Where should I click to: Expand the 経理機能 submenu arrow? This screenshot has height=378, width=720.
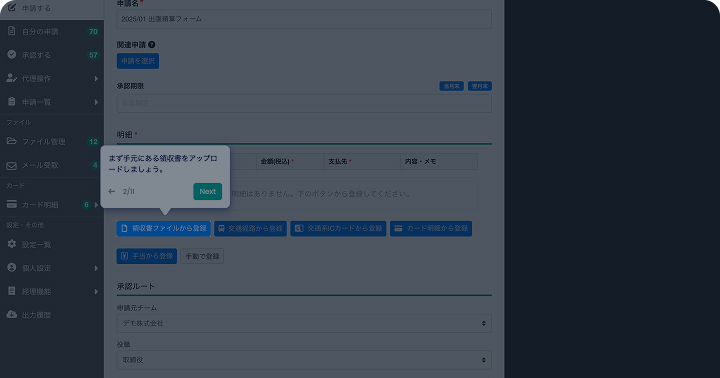coord(96,291)
